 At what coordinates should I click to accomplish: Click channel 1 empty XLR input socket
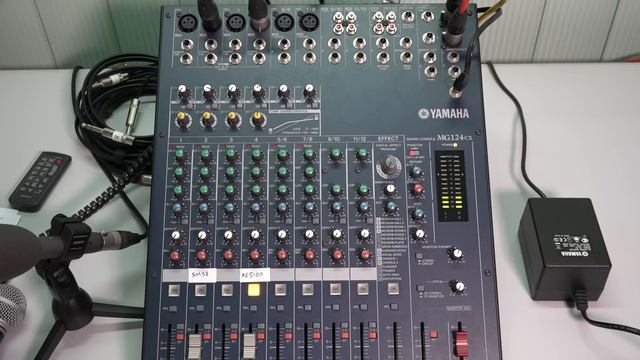[188, 22]
